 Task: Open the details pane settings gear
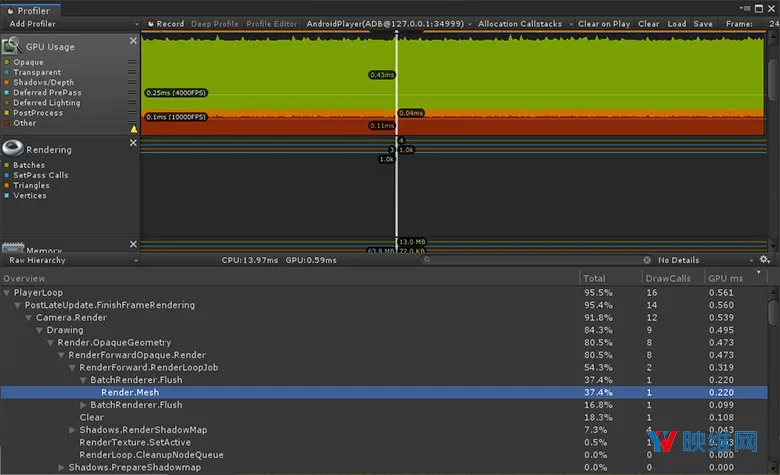tap(765, 260)
